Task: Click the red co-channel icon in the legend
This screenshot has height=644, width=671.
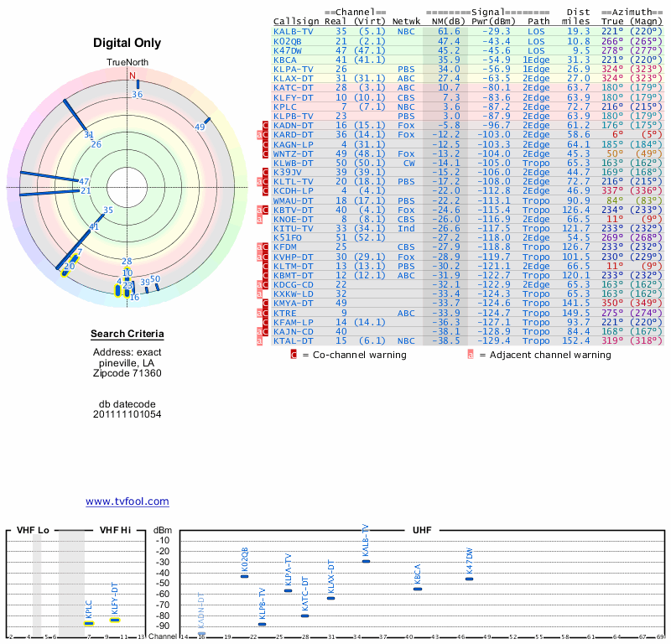Action: pos(294,355)
